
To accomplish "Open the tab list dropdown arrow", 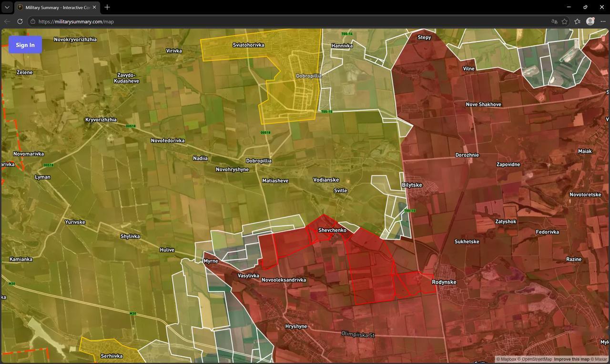I will (x=7, y=7).
